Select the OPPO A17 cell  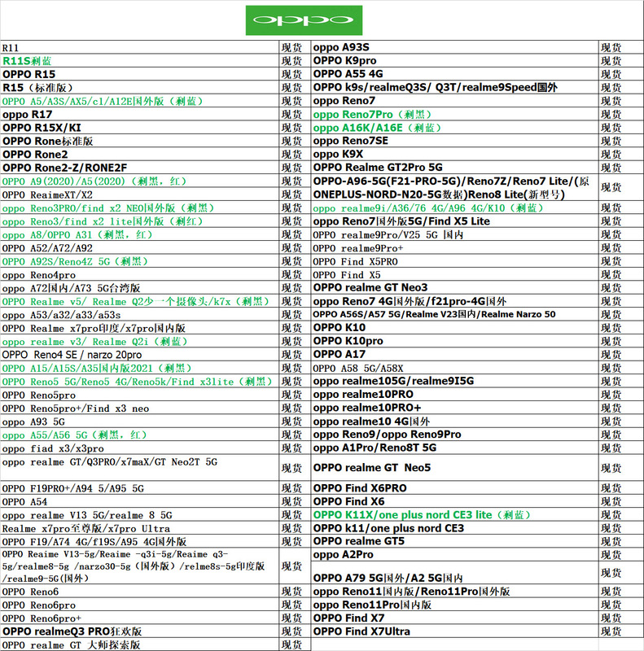[x=454, y=354]
